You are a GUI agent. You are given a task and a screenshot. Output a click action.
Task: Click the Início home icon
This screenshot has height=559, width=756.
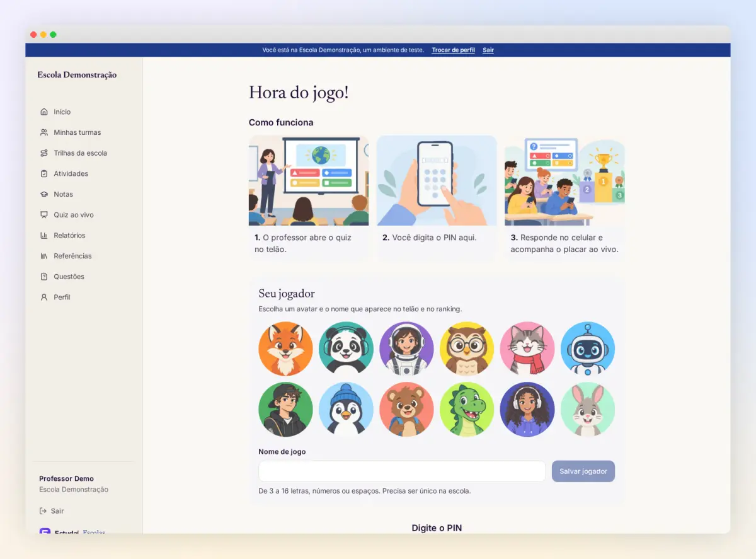(x=44, y=112)
